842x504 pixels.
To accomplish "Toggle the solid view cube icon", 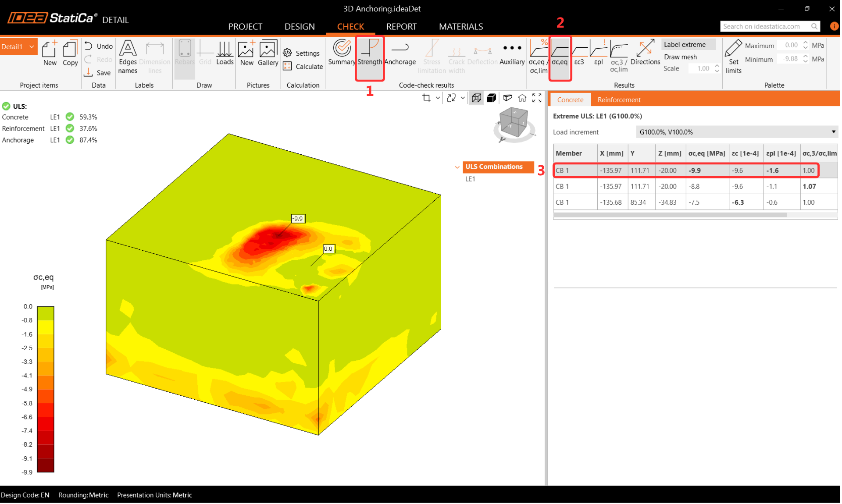I will point(492,98).
